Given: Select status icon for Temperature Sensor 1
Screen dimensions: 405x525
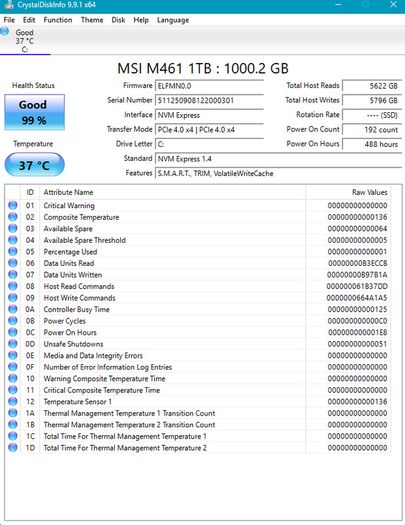Looking at the screenshot, I should point(13,401).
